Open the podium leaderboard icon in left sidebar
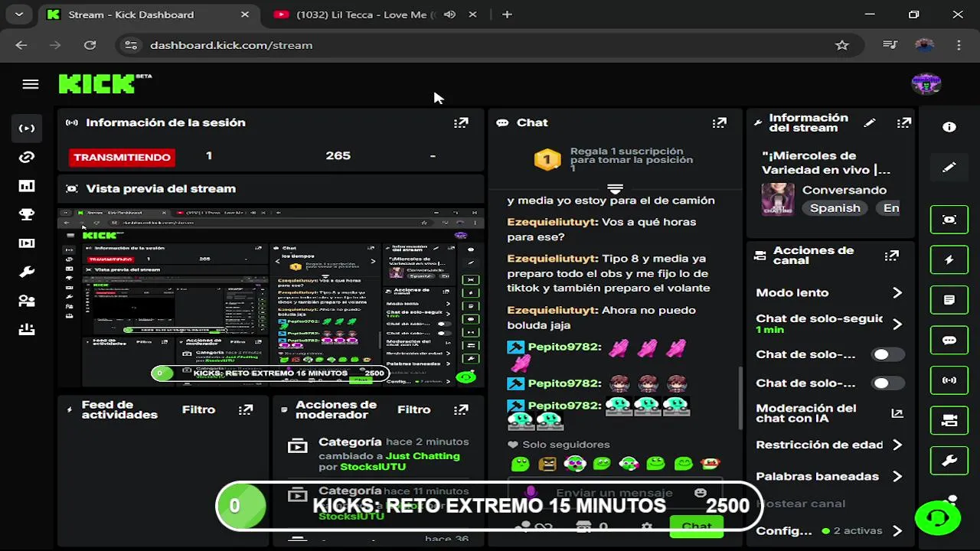 (27, 330)
